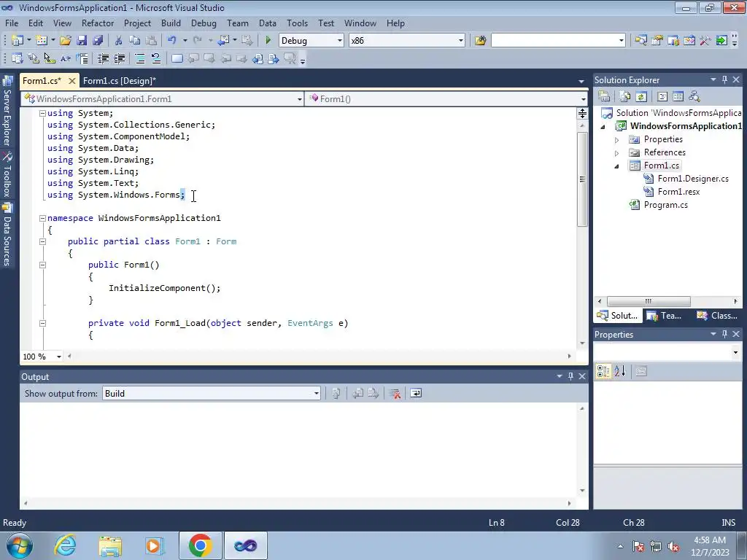
Task: Open the Toolbox side panel tab
Action: (7, 175)
